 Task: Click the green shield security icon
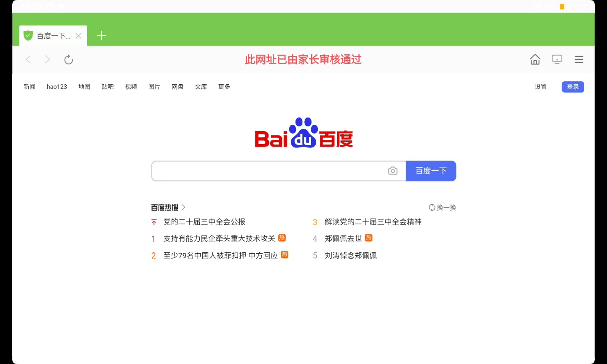[x=28, y=36]
